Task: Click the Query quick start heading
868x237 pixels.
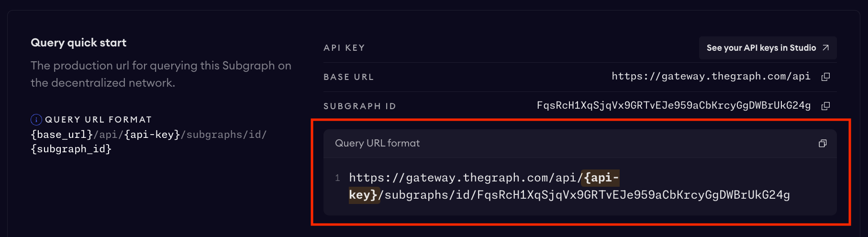Action: 78,43
